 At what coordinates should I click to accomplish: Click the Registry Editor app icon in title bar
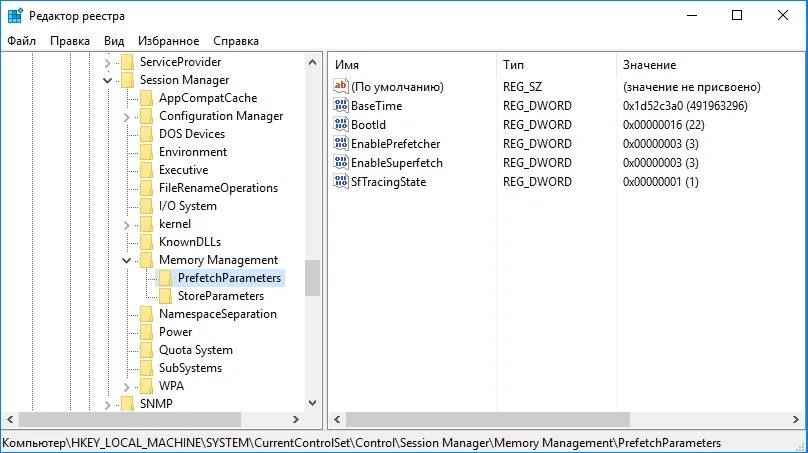15,16
